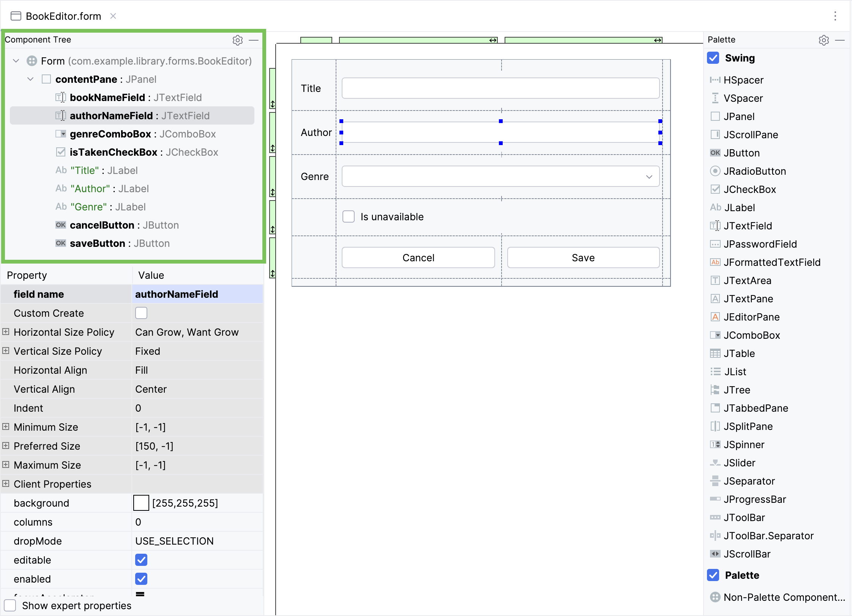This screenshot has width=852, height=616.
Task: Open the three-dot editor options menu
Action: (x=835, y=16)
